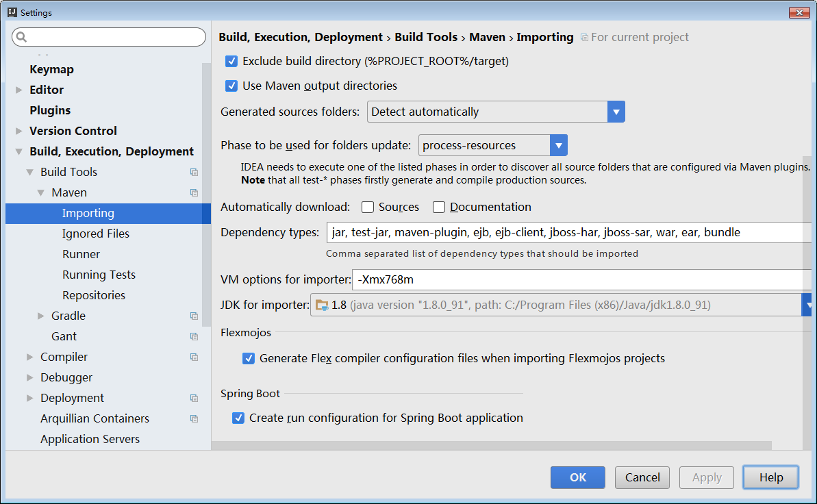Click the project-level icon beside Deployment
817x504 pixels.
click(x=194, y=398)
